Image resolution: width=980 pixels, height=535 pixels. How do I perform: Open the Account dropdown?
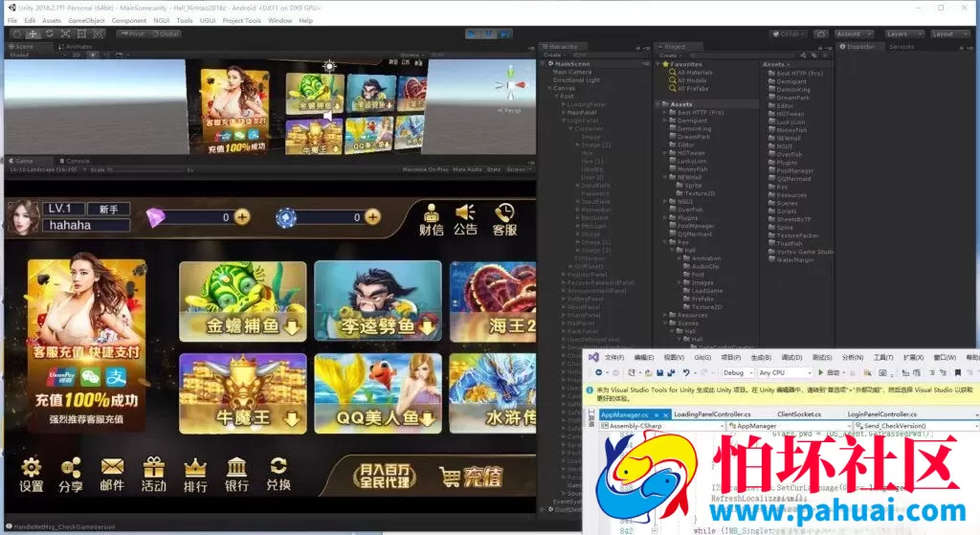[x=853, y=33]
